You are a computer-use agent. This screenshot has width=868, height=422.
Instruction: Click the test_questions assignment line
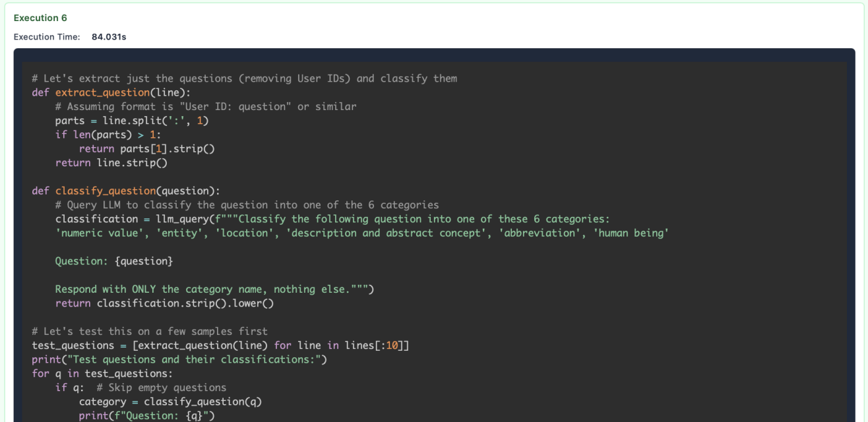(x=220, y=346)
